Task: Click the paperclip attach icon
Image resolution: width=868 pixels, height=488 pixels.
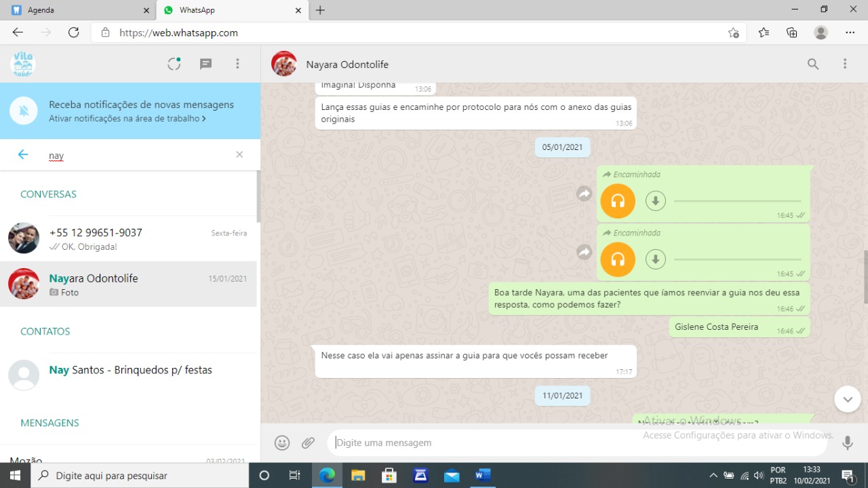Action: [309, 443]
